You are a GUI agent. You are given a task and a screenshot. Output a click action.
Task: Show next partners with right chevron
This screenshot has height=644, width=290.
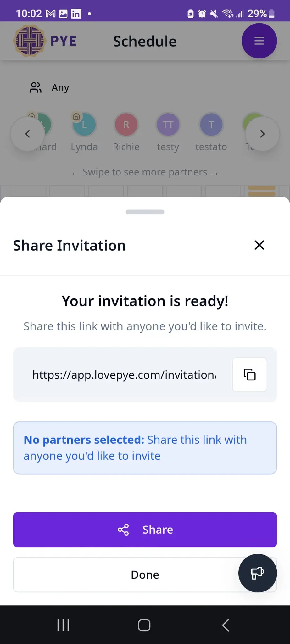(x=262, y=134)
